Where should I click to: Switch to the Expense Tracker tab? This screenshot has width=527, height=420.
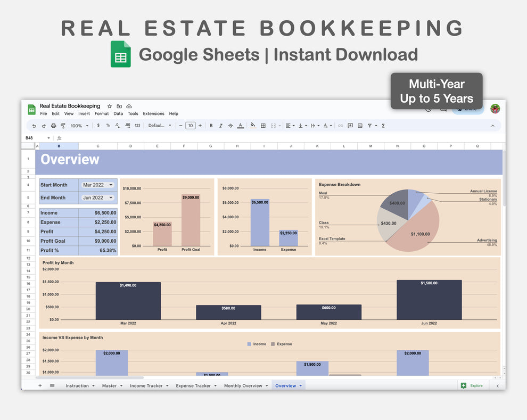point(193,385)
